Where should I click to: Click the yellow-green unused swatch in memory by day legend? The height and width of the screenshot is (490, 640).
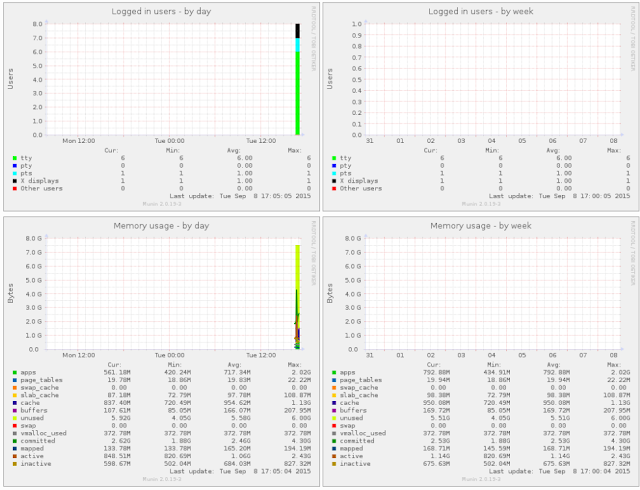click(x=15, y=418)
